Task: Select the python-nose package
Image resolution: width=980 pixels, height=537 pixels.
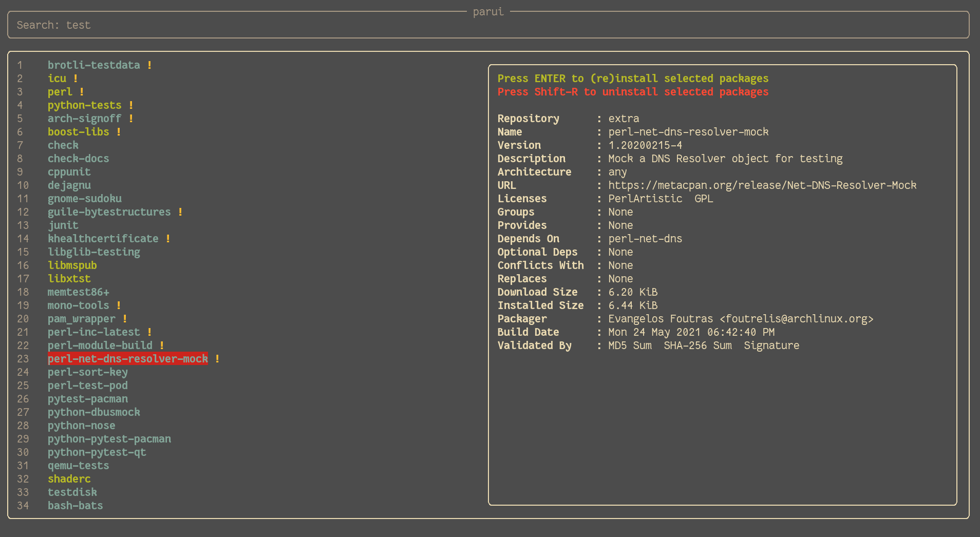Action: click(x=82, y=426)
